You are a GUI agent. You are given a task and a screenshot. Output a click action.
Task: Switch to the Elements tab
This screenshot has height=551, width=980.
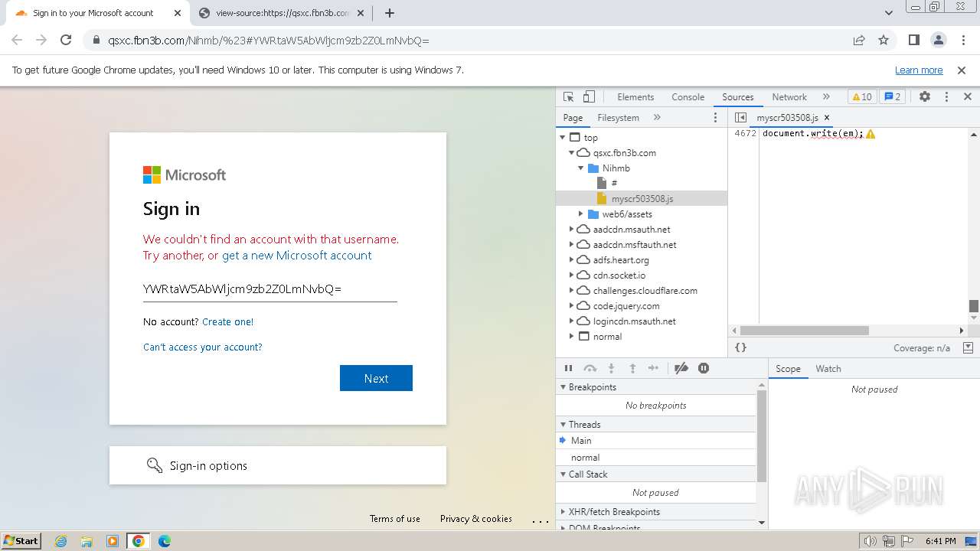[x=635, y=97]
